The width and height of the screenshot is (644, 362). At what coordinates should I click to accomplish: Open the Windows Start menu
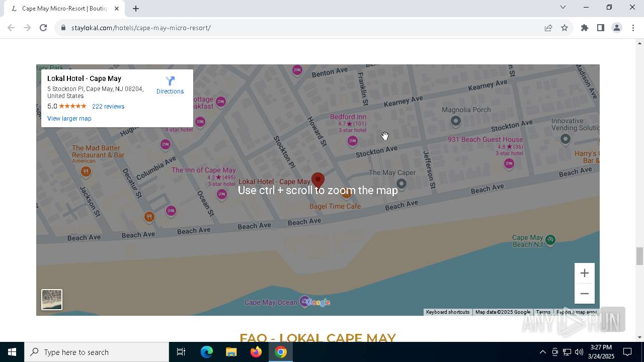click(12, 352)
